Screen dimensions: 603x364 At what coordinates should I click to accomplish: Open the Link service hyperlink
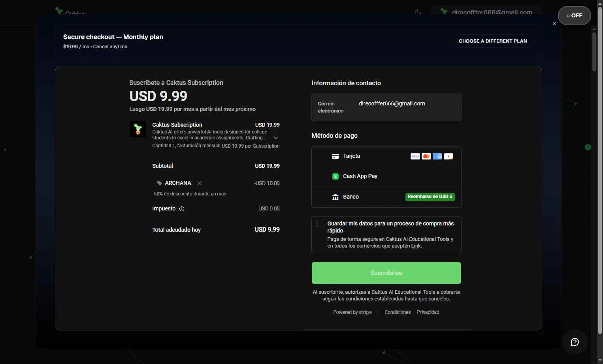(416, 246)
